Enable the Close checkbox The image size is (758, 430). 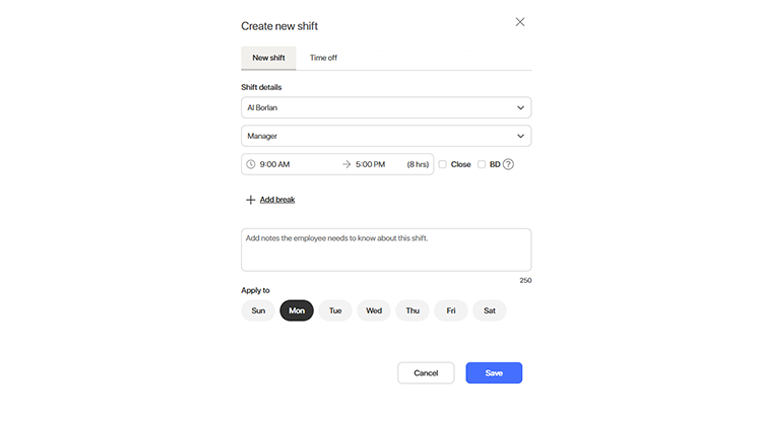(x=443, y=164)
